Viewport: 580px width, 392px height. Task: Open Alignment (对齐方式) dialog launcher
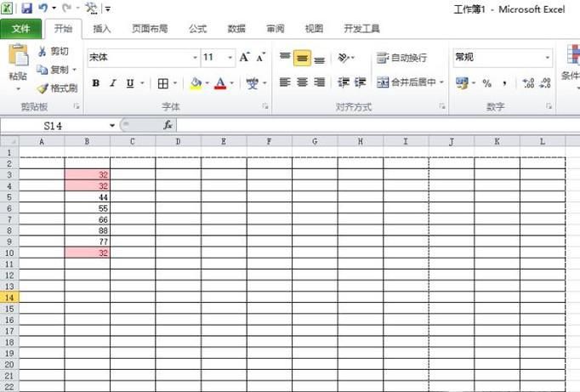(442, 106)
